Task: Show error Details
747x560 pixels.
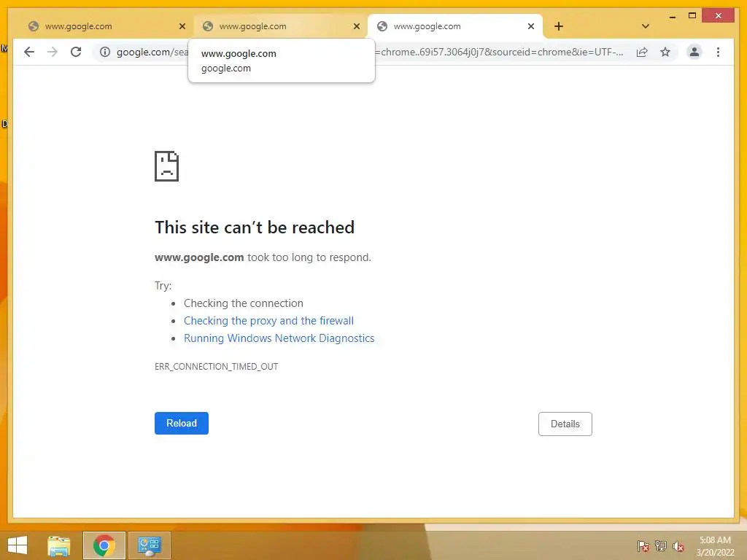Action: [x=565, y=424]
